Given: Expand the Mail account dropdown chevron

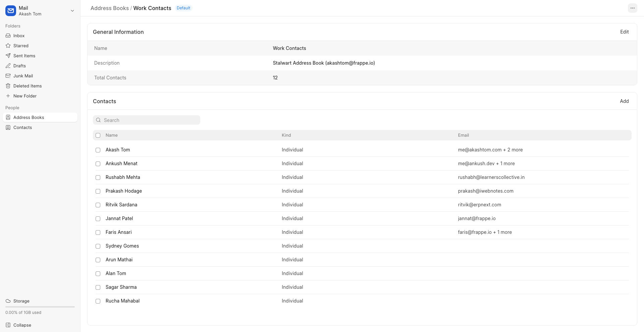Looking at the screenshot, I should tap(72, 11).
